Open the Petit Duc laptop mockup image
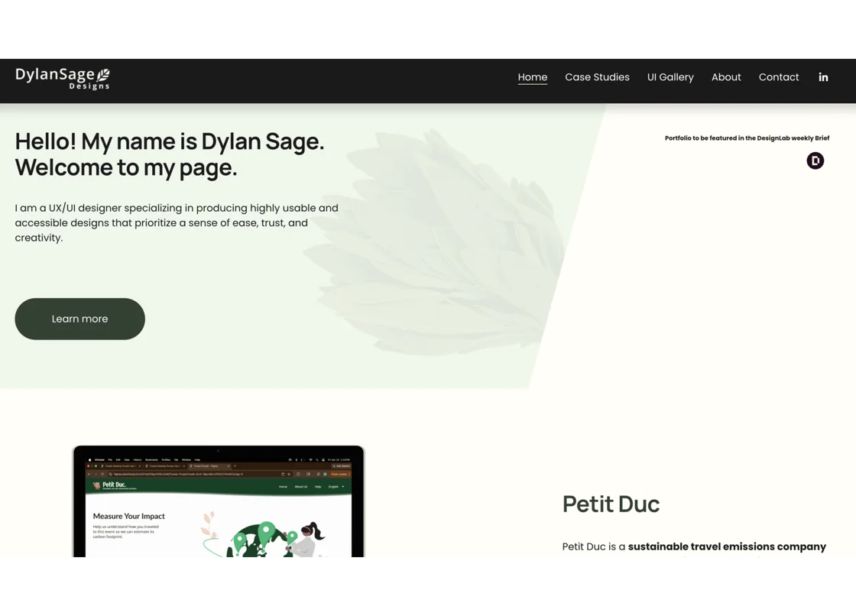 point(219,501)
